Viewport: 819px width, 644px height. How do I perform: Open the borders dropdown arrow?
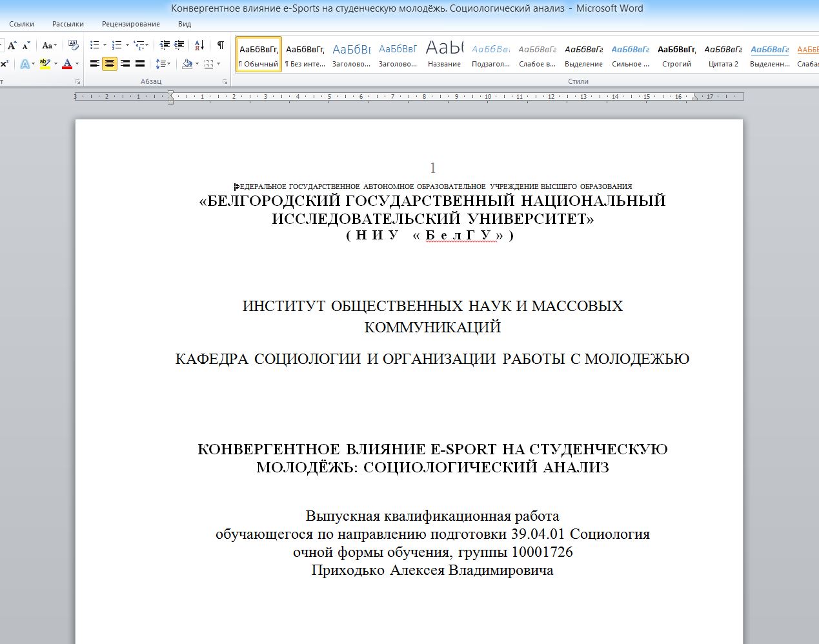pos(219,64)
